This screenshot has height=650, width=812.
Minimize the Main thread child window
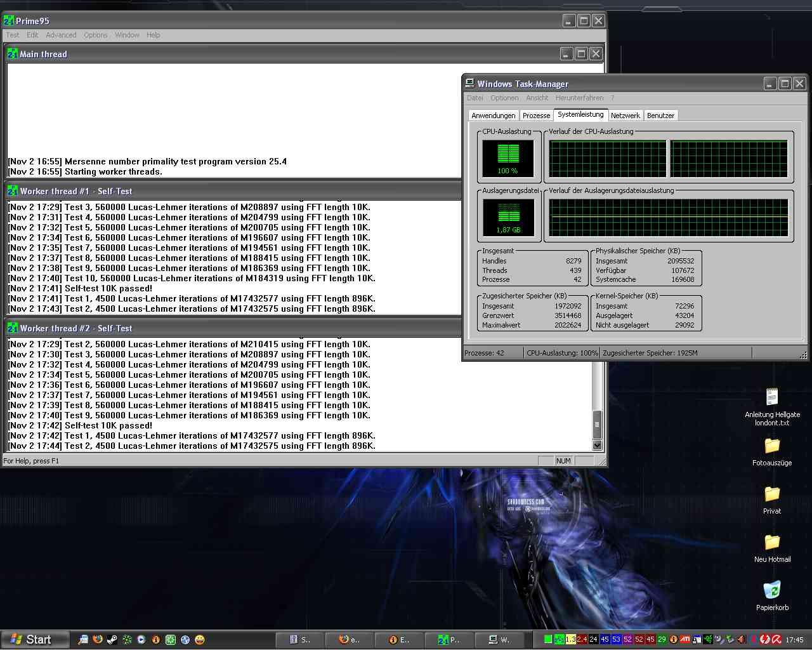566,54
